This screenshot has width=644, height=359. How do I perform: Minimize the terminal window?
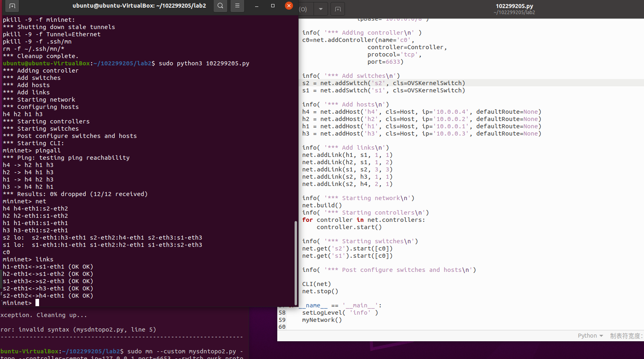tap(257, 6)
